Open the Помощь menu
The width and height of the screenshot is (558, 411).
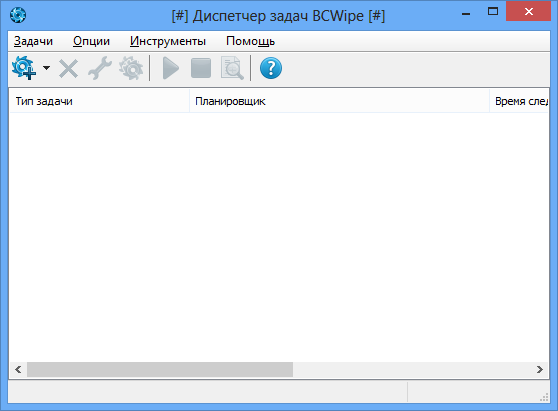point(251,41)
